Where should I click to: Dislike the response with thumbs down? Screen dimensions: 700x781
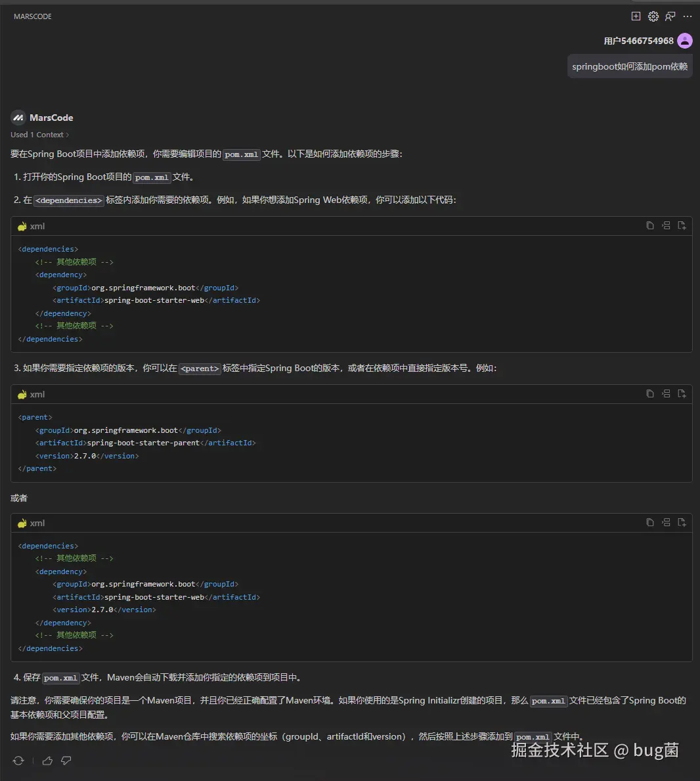pos(66,761)
